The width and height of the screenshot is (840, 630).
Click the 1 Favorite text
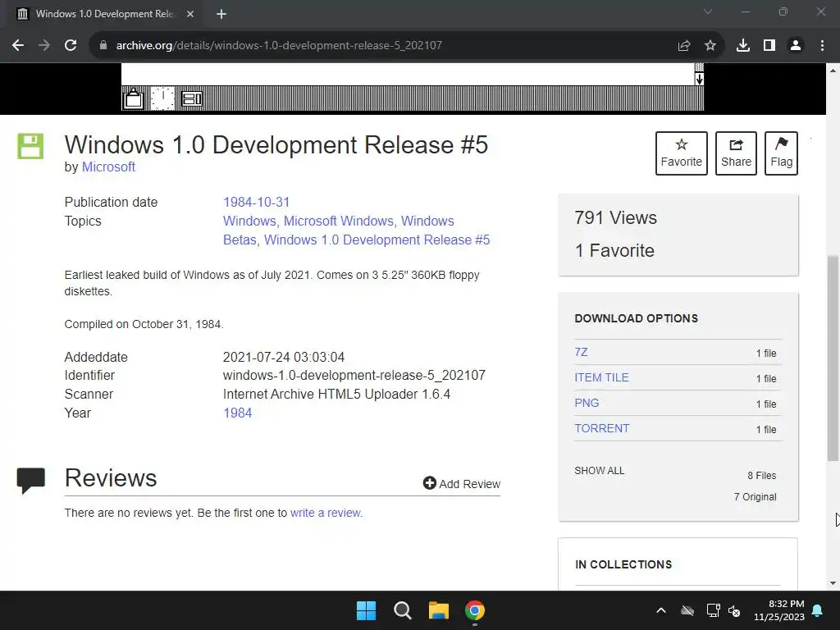[x=614, y=251]
